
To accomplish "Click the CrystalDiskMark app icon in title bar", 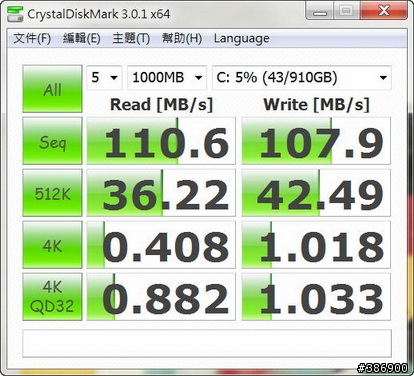I will point(15,14).
